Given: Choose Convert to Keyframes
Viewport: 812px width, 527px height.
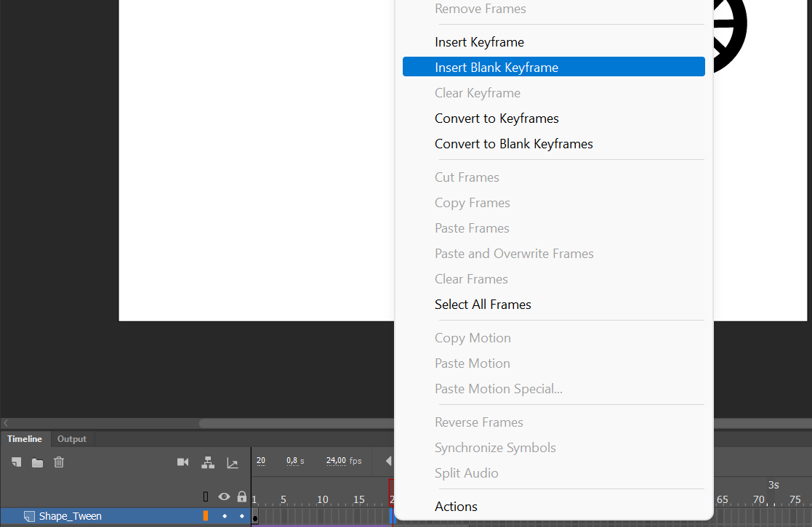Looking at the screenshot, I should pos(554,118).
